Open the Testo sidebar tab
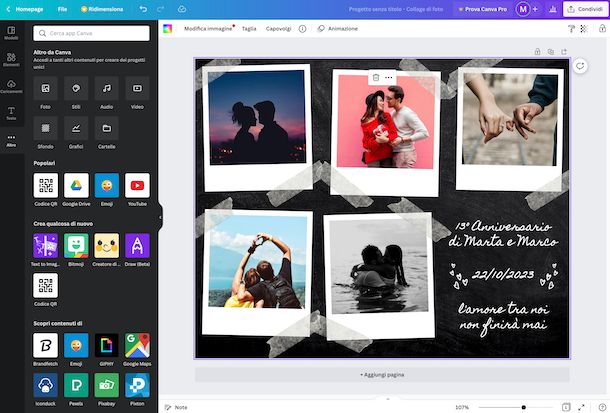Viewport: 610px width, 413px height. 11,113
